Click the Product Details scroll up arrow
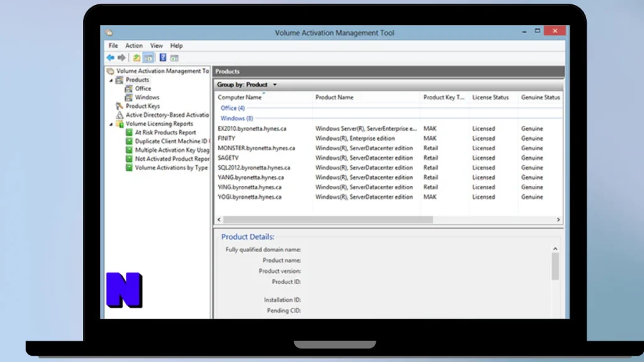Image resolution: width=644 pixels, height=362 pixels. tap(555, 249)
